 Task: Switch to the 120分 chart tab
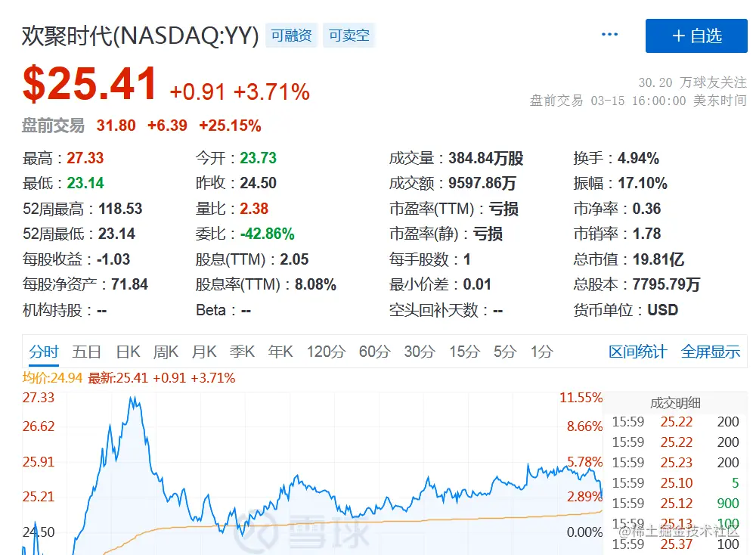[326, 352]
